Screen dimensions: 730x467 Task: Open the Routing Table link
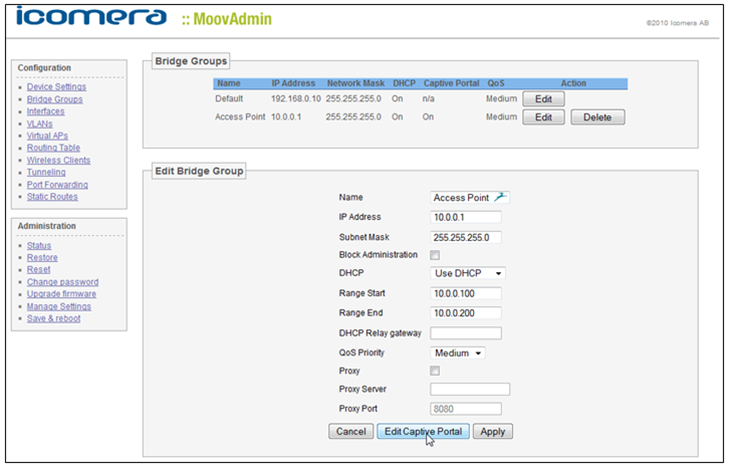click(53, 148)
